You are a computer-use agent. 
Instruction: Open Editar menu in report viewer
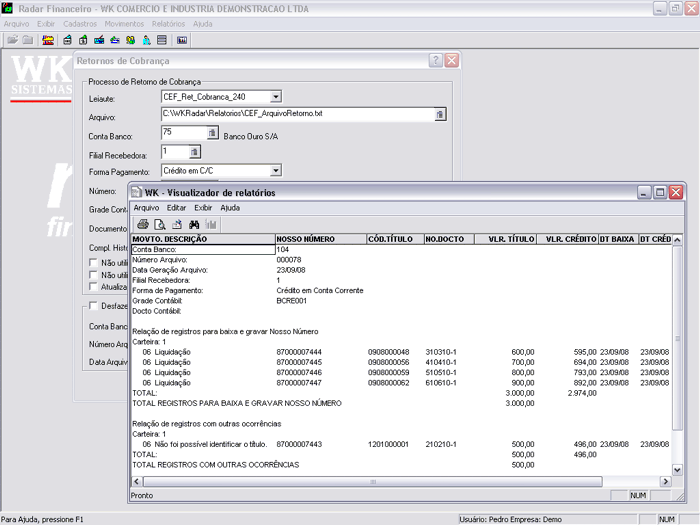click(177, 208)
